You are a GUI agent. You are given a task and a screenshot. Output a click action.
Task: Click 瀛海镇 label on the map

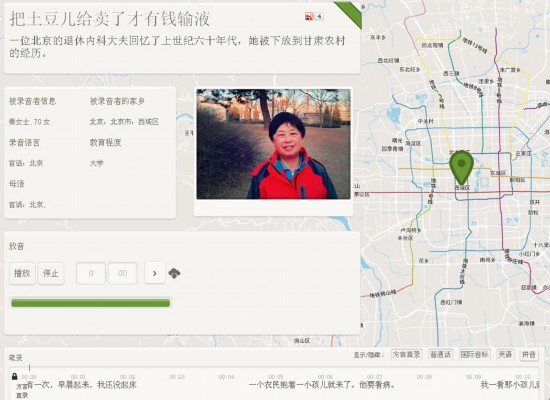coord(527,324)
